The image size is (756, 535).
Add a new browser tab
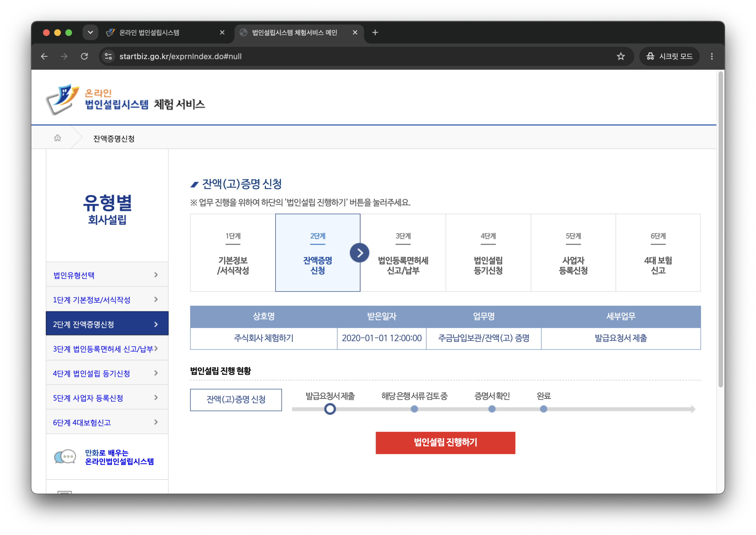(375, 32)
